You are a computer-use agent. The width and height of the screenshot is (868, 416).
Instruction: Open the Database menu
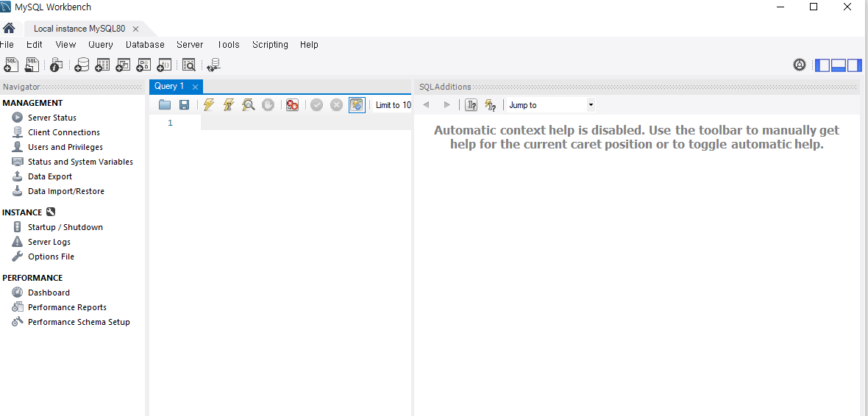pyautogui.click(x=145, y=44)
